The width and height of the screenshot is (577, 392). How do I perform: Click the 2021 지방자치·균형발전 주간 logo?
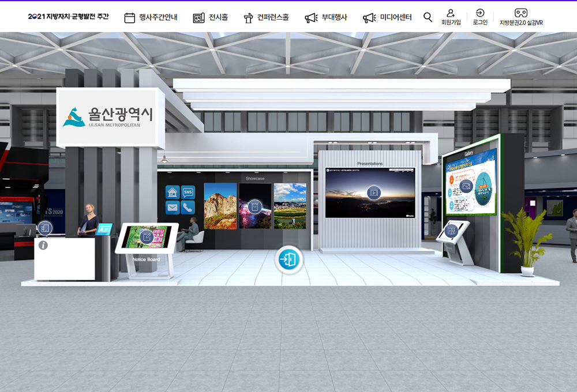click(69, 17)
